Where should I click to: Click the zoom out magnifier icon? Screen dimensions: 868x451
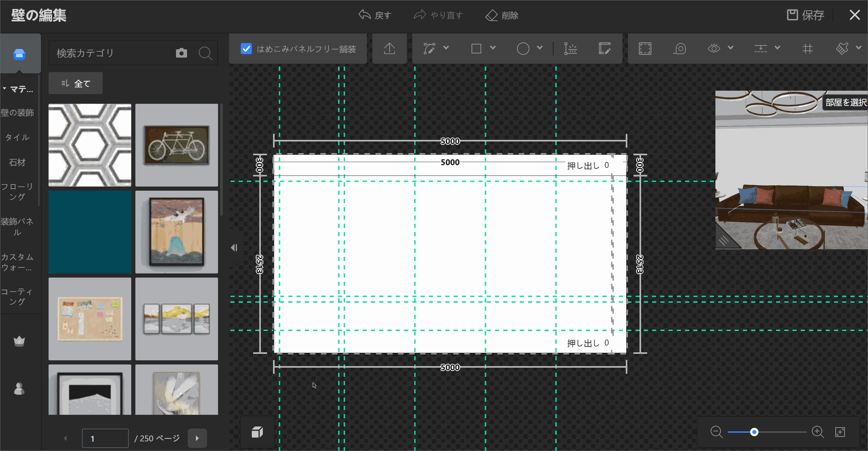[716, 432]
